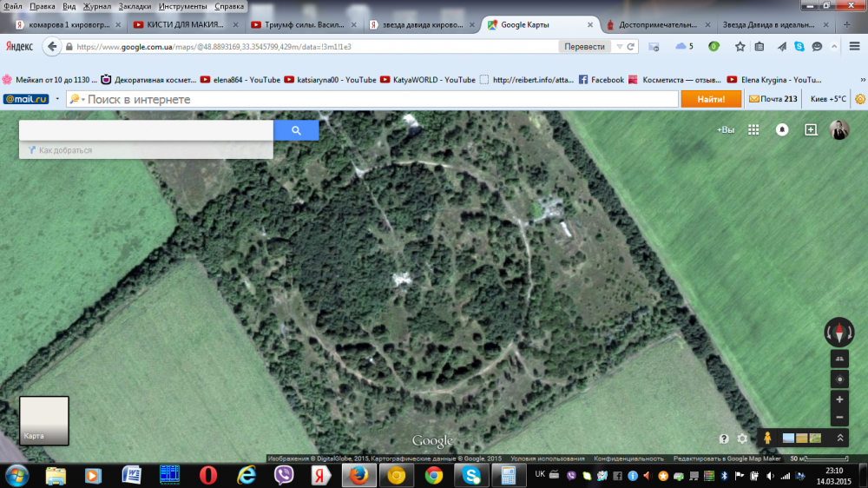
Task: Click inside Поиск в интернете field
Action: 372,99
